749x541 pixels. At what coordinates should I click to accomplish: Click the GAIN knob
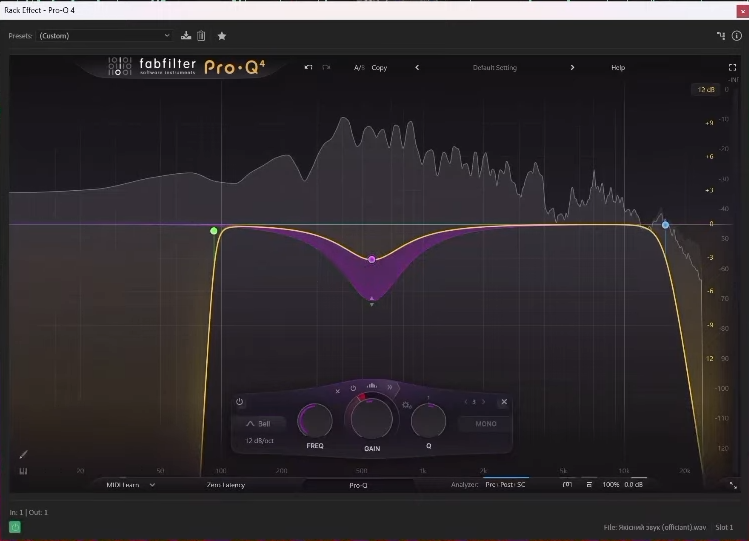(372, 419)
